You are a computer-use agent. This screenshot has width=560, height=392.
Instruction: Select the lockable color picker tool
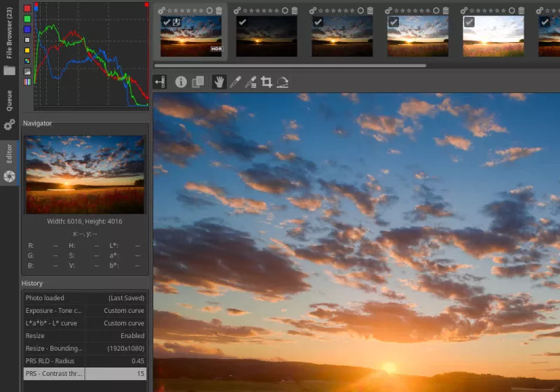tap(251, 82)
